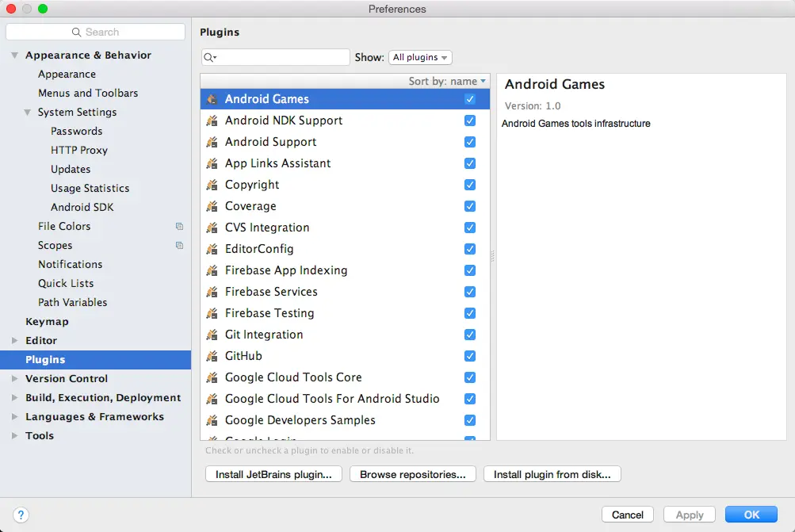Expand the Editor section arrow
The width and height of the screenshot is (795, 532).
(15, 340)
